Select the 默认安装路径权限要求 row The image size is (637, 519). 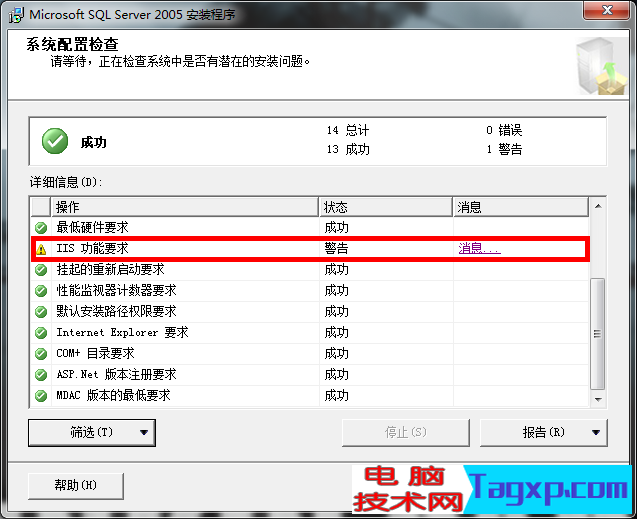click(310, 312)
